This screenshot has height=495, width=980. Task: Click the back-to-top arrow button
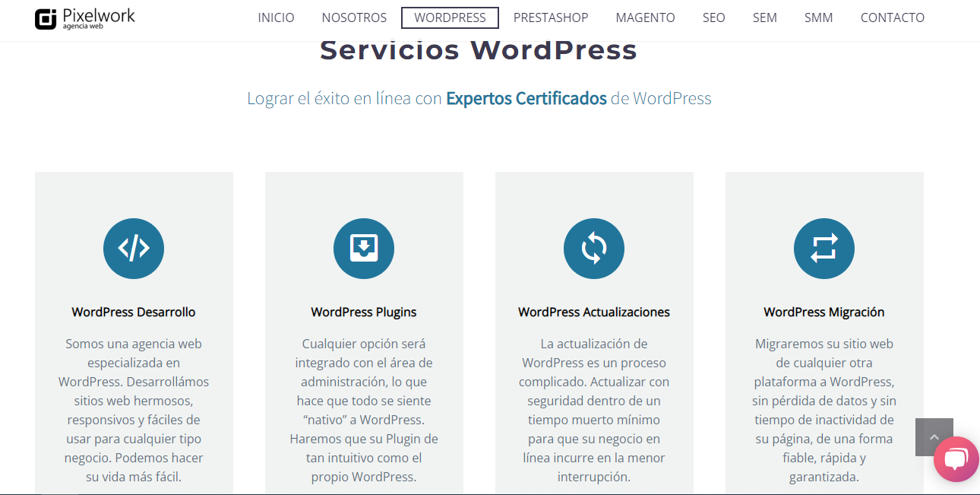[934, 437]
